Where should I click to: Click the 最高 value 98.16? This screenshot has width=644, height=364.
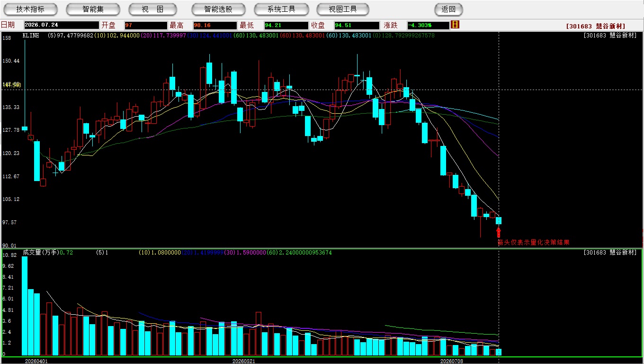[x=215, y=25]
